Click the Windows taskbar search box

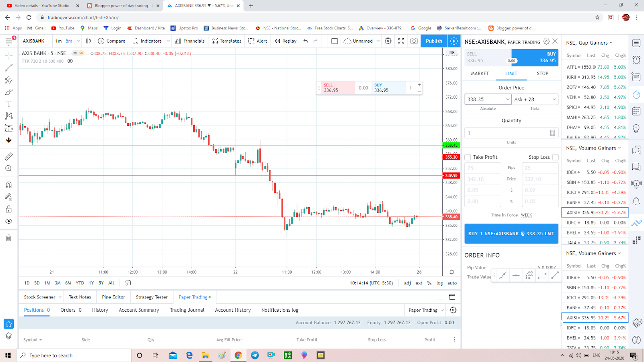(x=74, y=355)
